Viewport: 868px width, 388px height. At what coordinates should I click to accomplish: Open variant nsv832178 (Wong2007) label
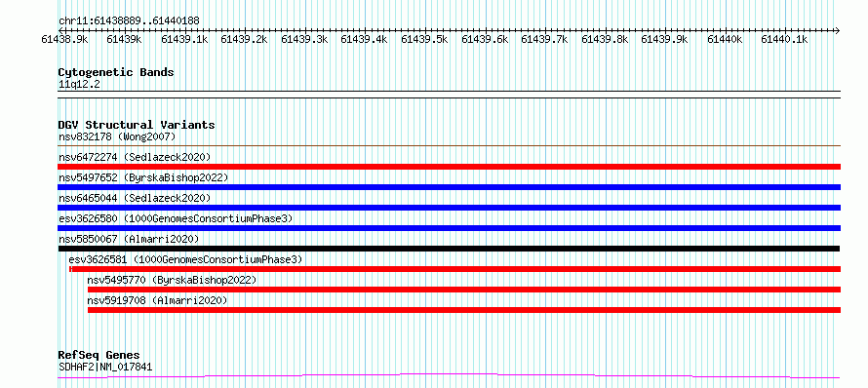pos(117,136)
